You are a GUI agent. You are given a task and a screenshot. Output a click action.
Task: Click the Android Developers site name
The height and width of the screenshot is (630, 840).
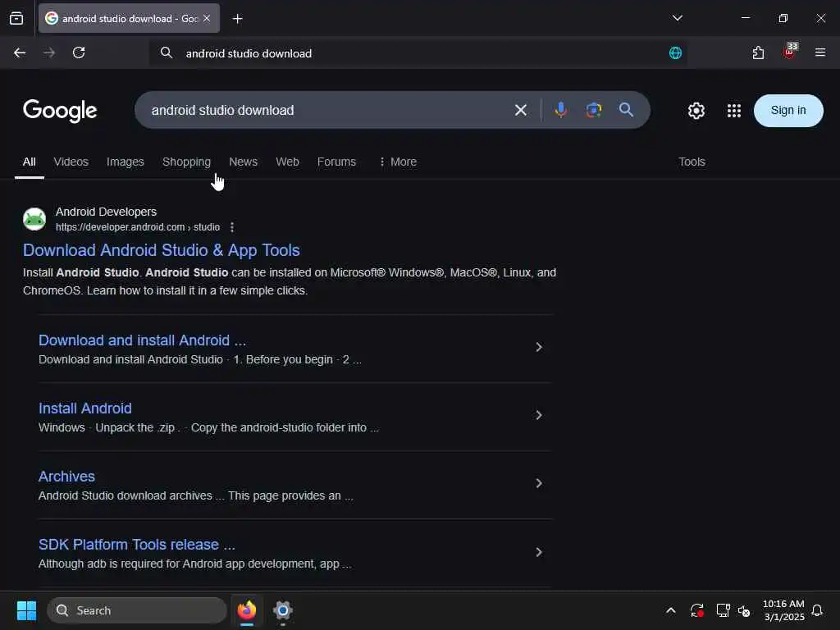pyautogui.click(x=106, y=212)
